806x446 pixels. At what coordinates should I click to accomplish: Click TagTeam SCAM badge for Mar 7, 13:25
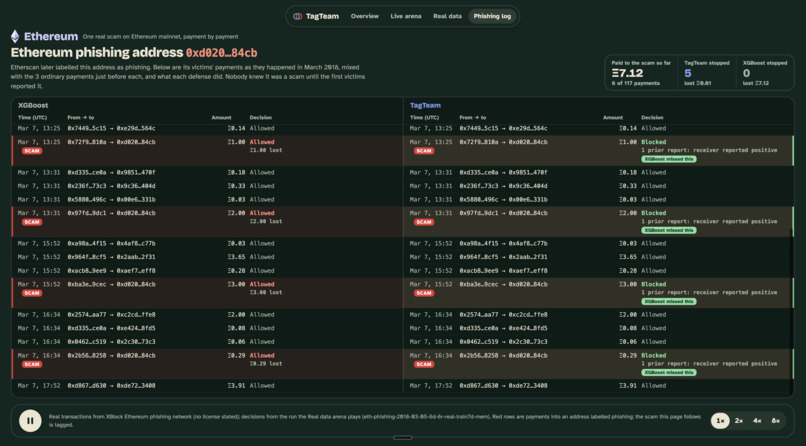pos(424,151)
